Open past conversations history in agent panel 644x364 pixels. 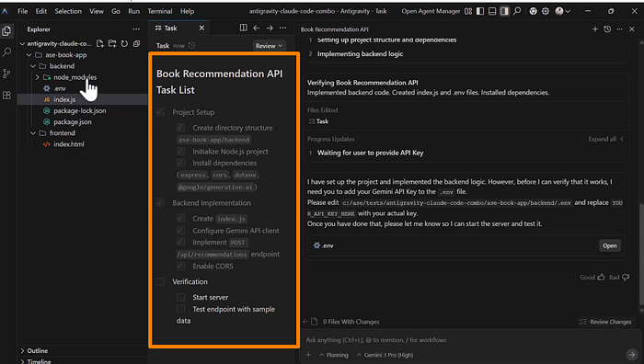click(607, 29)
